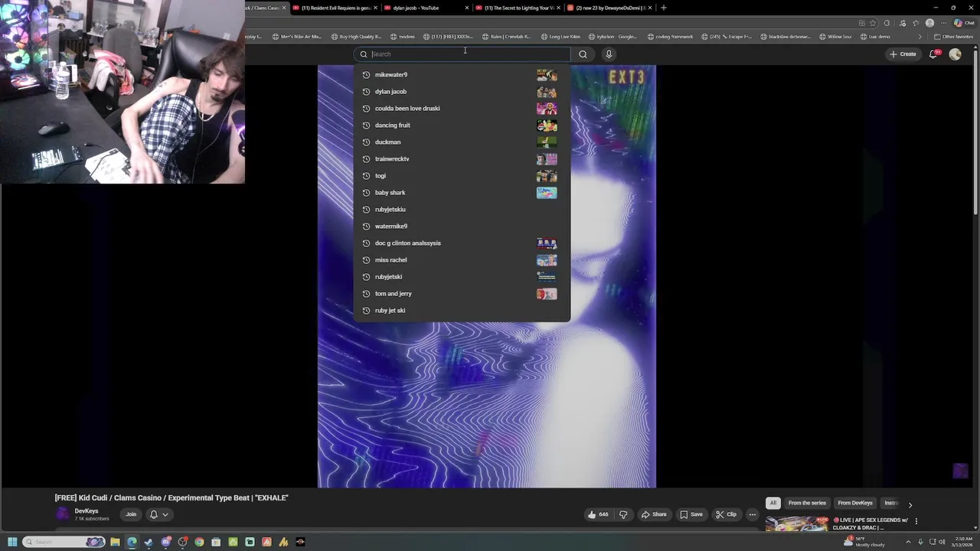Open Edge Copilot Chat button
Screen dimensions: 980x551
pos(964,23)
